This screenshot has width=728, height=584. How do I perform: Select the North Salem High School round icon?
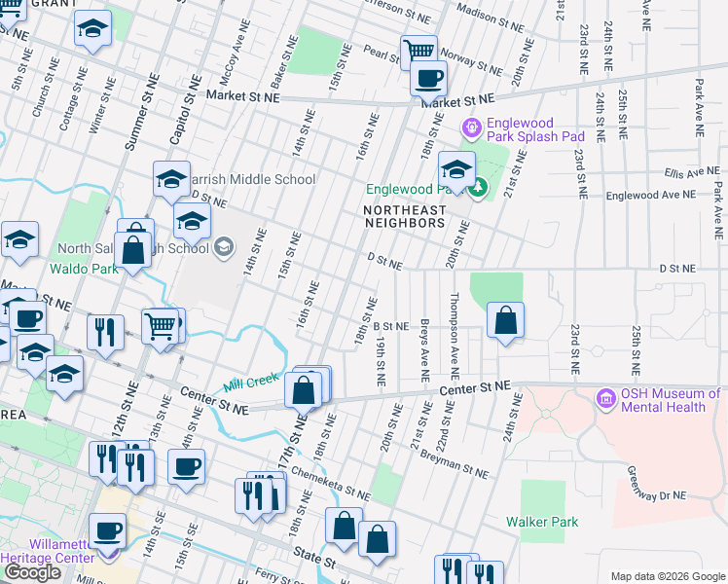click(224, 247)
